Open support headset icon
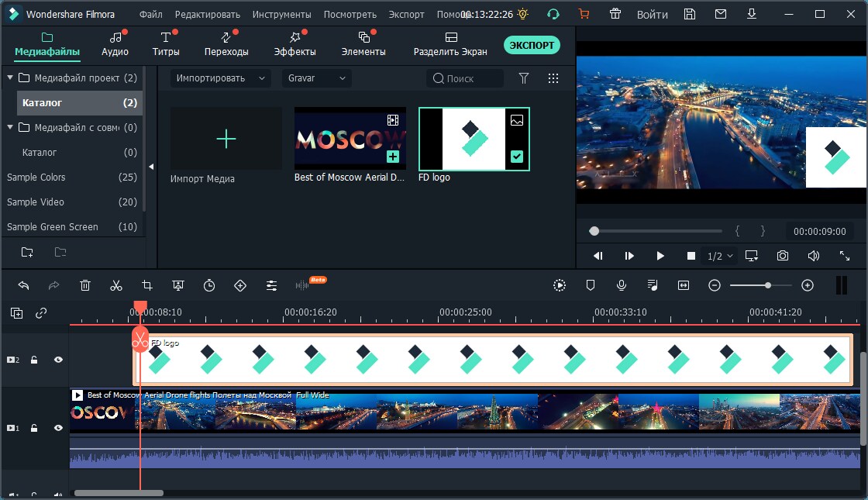This screenshot has width=868, height=500. pos(553,14)
